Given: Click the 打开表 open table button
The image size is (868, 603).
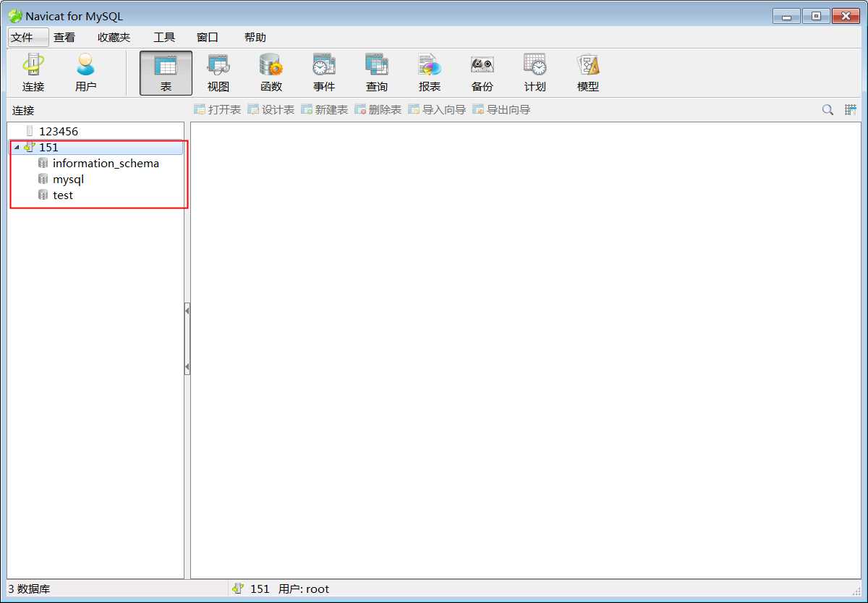Looking at the screenshot, I should (x=217, y=110).
